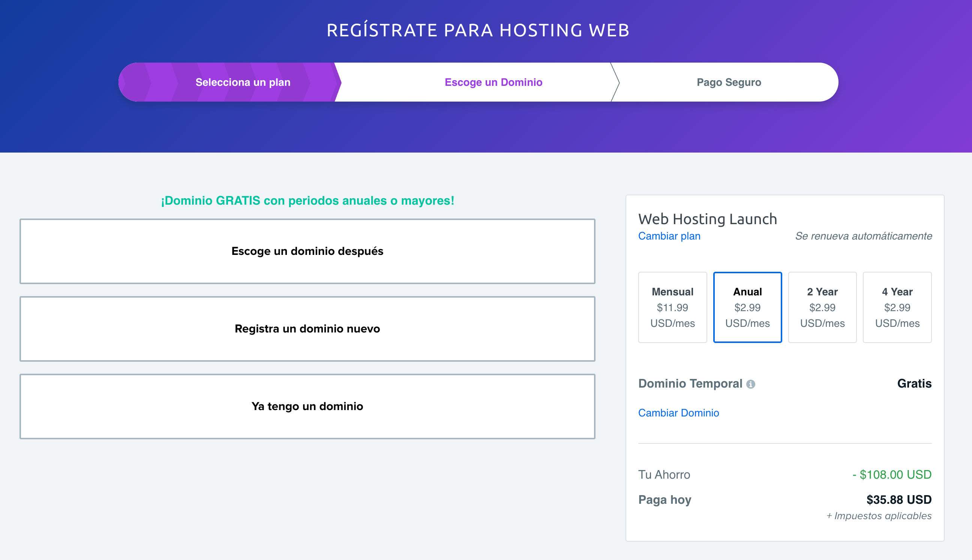
Task: Click the $2.99 Anual price
Action: 748,307
